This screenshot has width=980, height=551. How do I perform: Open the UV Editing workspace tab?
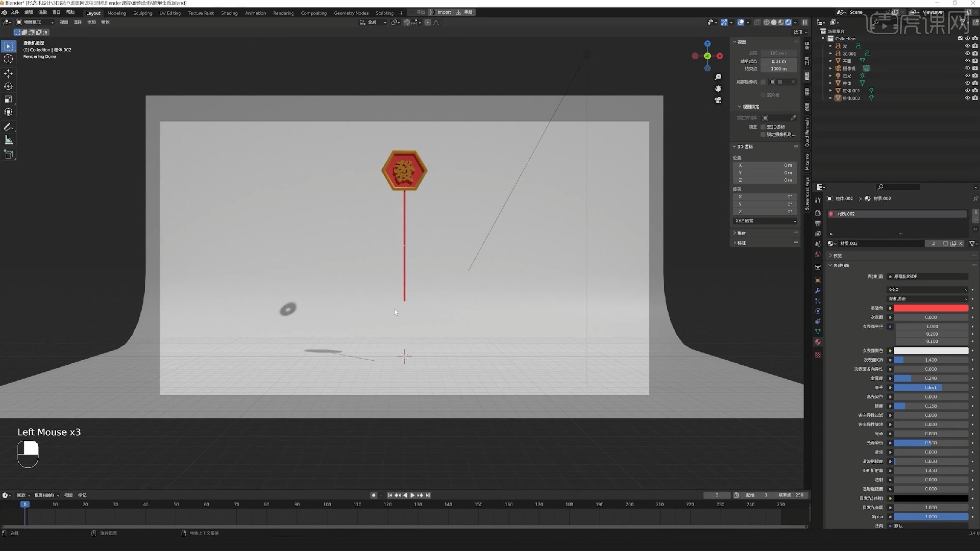click(170, 13)
